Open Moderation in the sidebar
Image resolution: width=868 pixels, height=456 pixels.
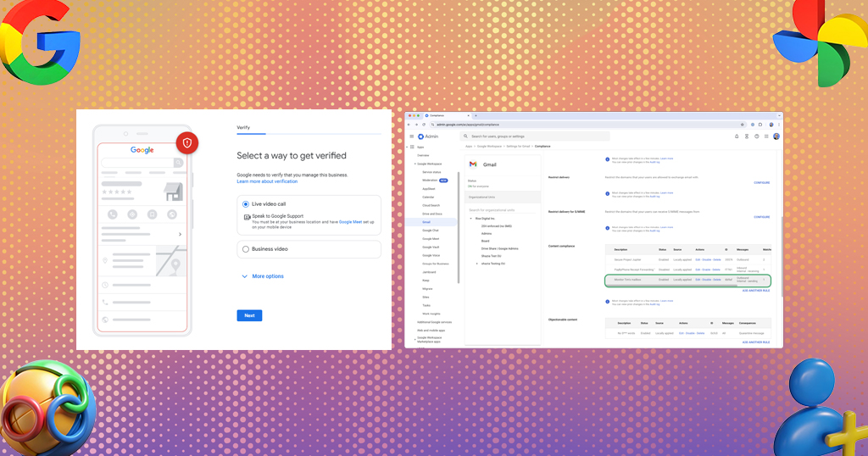(x=430, y=181)
